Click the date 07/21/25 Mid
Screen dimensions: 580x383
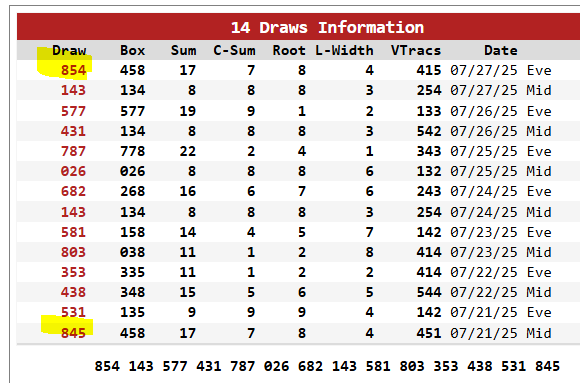[x=501, y=333]
